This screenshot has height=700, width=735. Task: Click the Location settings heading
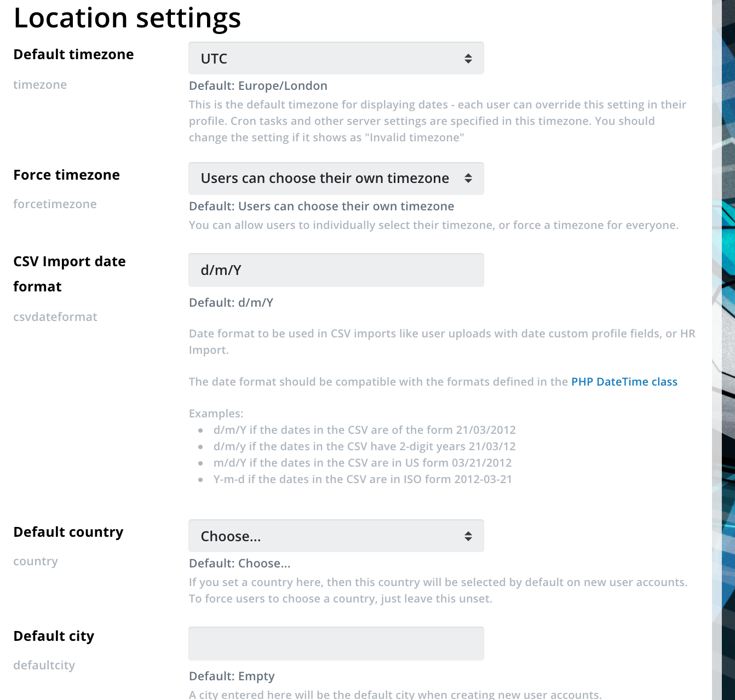pyautogui.click(x=127, y=18)
